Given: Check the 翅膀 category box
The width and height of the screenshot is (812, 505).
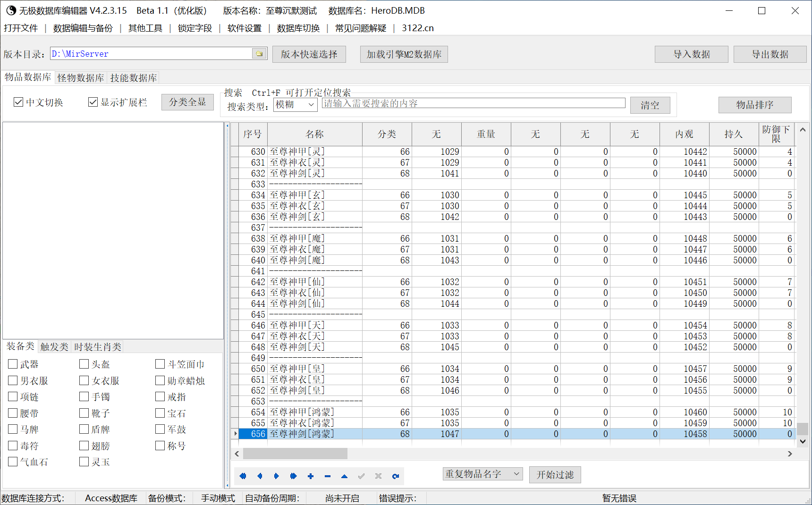Looking at the screenshot, I should [x=84, y=446].
